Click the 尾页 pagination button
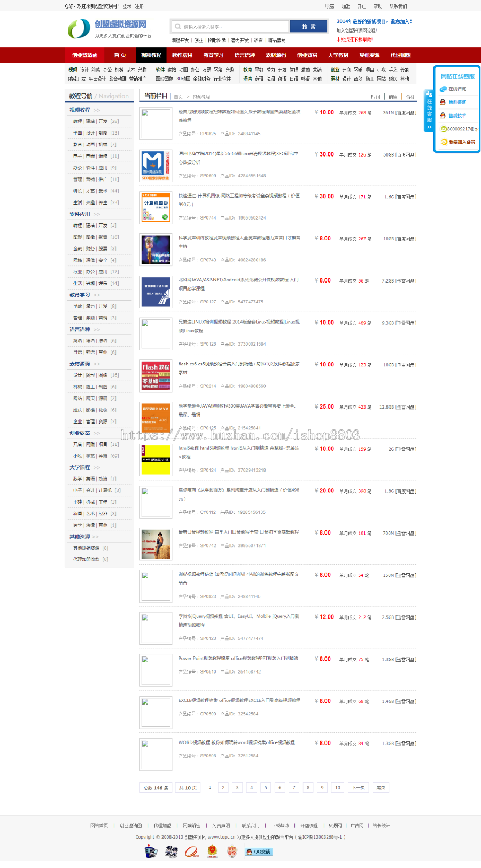The width and height of the screenshot is (481, 868). tap(381, 787)
